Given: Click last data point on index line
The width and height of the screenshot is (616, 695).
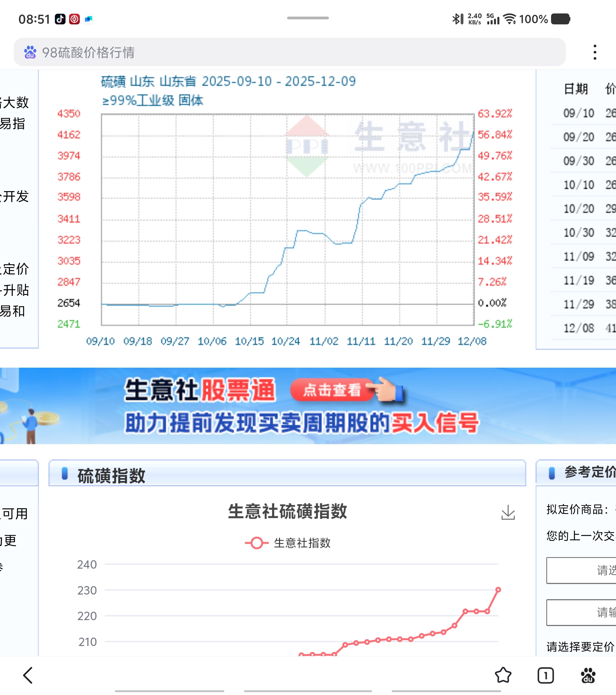Looking at the screenshot, I should coord(498,590).
